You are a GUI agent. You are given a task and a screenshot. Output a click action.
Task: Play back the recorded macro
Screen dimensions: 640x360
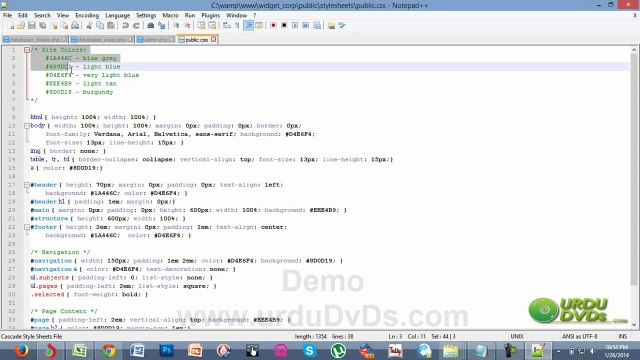(295, 26)
